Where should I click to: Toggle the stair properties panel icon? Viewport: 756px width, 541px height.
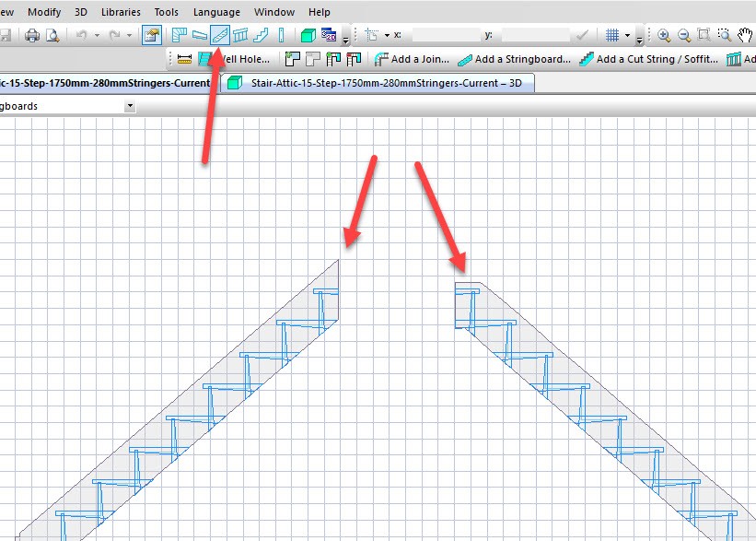(151, 35)
